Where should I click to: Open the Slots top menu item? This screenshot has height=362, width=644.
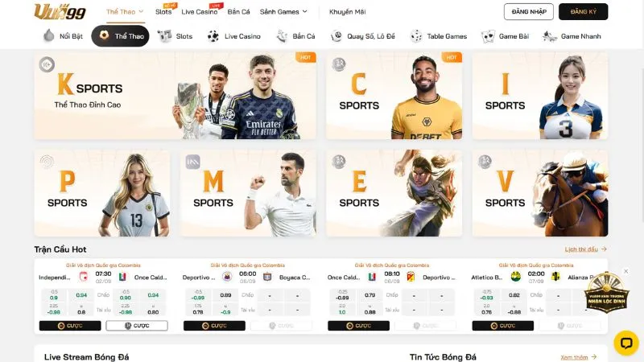click(x=163, y=11)
